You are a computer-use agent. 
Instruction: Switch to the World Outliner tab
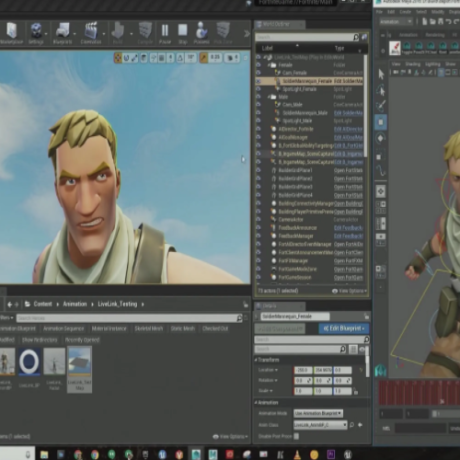pos(279,24)
